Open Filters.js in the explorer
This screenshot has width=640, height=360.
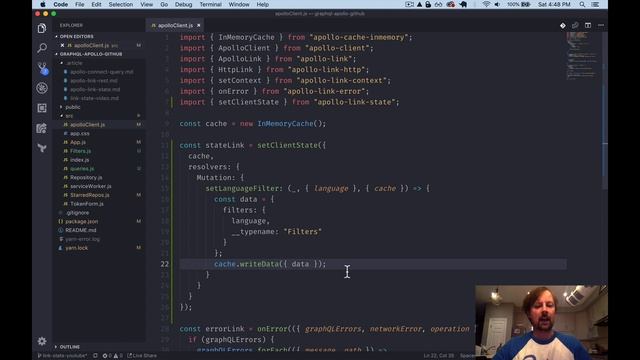pyautogui.click(x=80, y=151)
